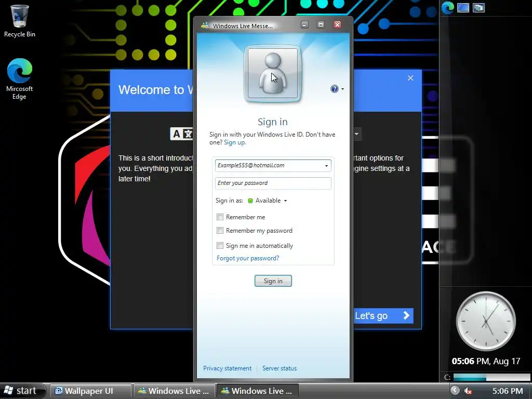Tick the Remember my password checkbox
The width and height of the screenshot is (532, 399).
pyautogui.click(x=220, y=231)
